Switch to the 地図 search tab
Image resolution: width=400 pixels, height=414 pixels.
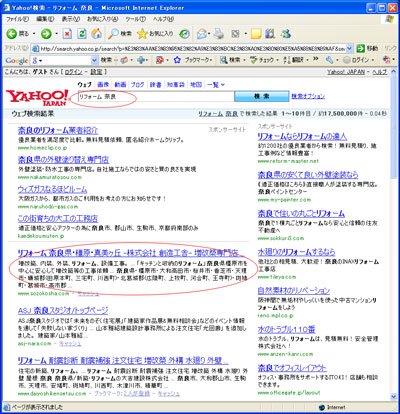[196, 85]
